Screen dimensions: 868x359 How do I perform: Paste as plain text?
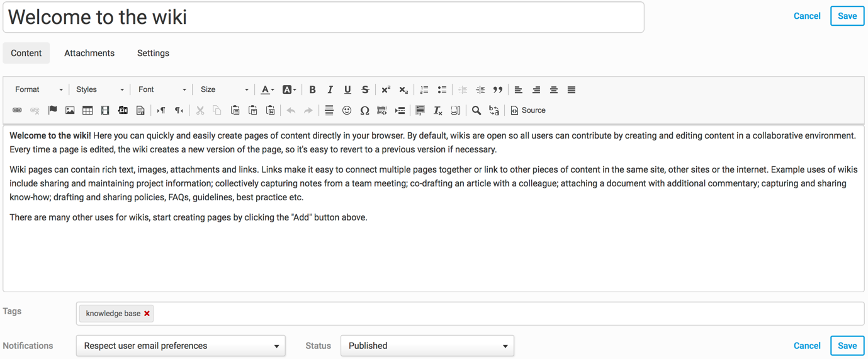(x=252, y=110)
